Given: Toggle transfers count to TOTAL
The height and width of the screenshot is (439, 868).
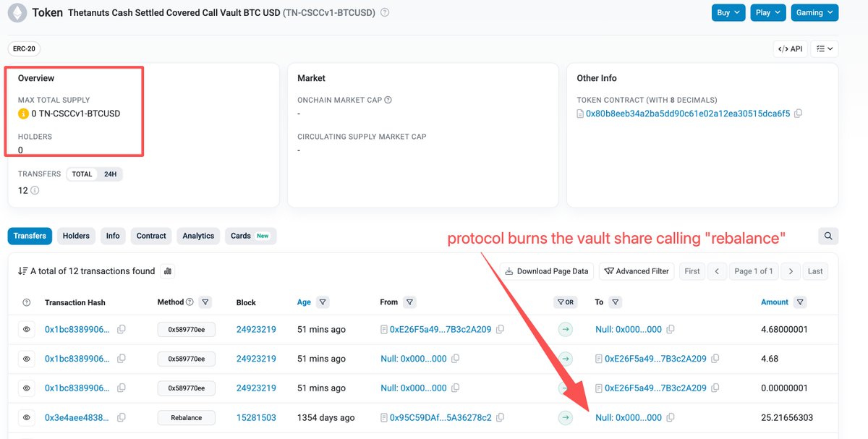Looking at the screenshot, I should (82, 174).
